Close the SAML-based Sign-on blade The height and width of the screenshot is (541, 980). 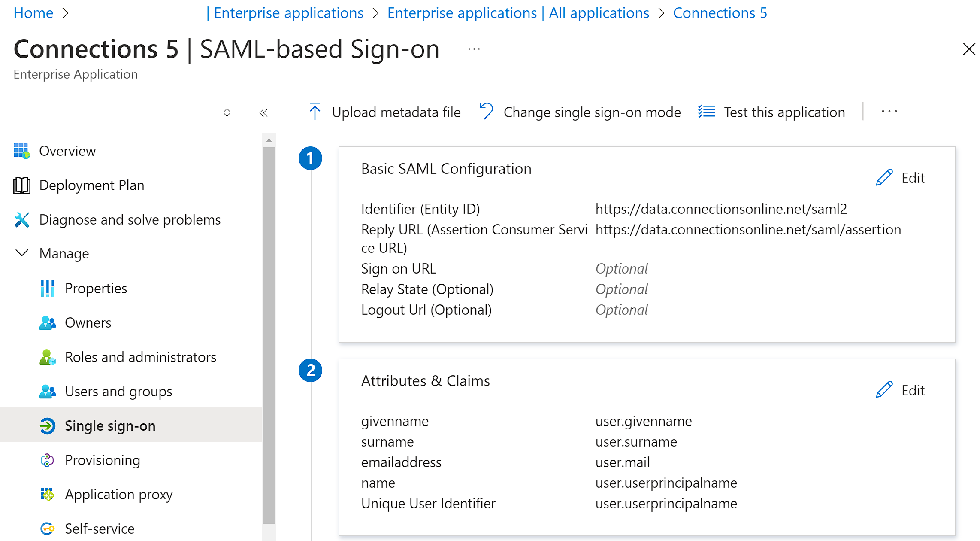[969, 49]
